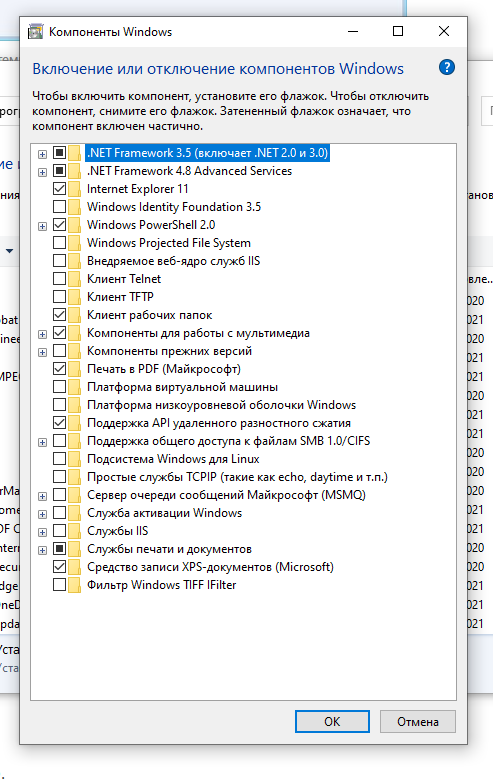Expand Компоненты для работы с мультимедиа
The height and width of the screenshot is (780, 493).
tap(42, 334)
